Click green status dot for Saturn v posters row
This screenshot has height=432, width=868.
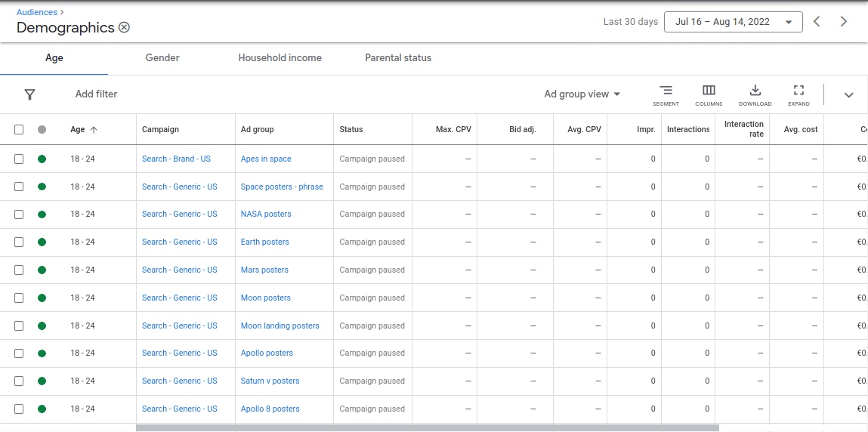42,381
